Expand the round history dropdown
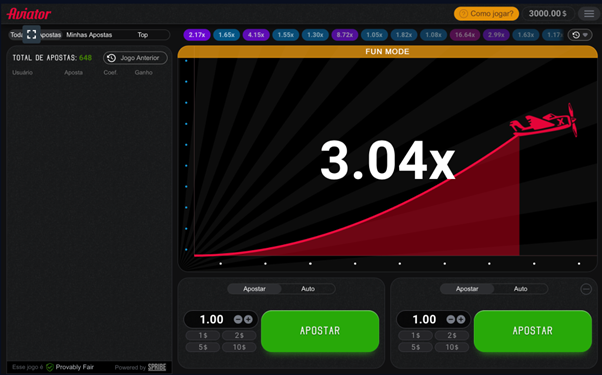602x375 pixels. 580,35
